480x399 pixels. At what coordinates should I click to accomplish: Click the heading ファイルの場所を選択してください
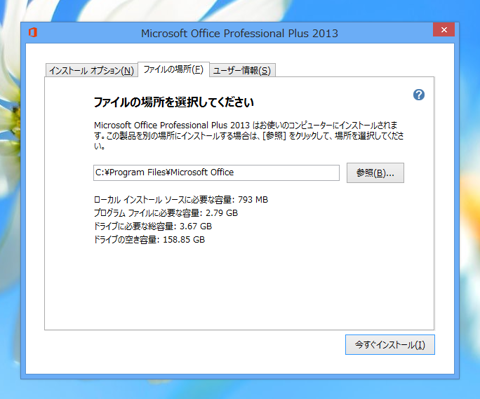point(174,102)
